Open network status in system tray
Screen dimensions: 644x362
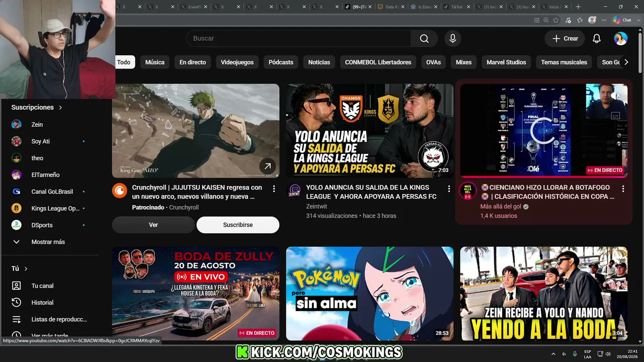click(600, 354)
